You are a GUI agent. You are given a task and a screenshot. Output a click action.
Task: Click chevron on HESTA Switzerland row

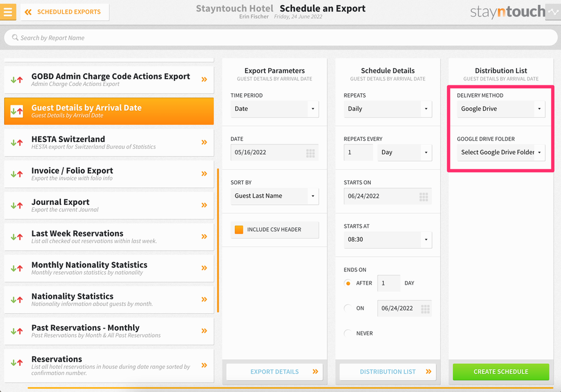[x=204, y=142]
